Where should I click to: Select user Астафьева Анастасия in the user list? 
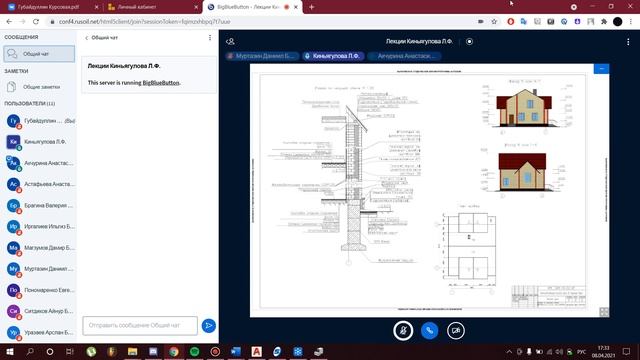pyautogui.click(x=40, y=184)
